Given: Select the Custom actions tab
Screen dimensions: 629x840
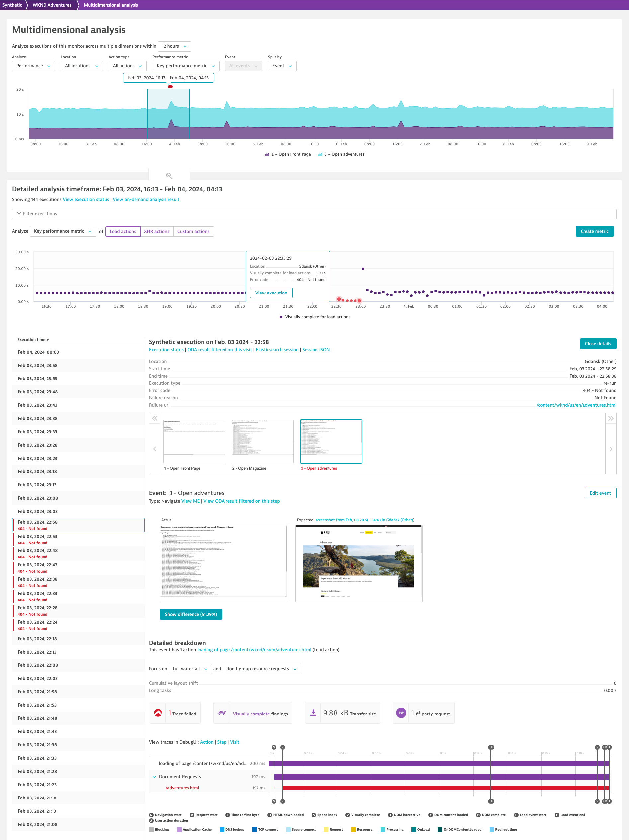Looking at the screenshot, I should [x=193, y=232].
